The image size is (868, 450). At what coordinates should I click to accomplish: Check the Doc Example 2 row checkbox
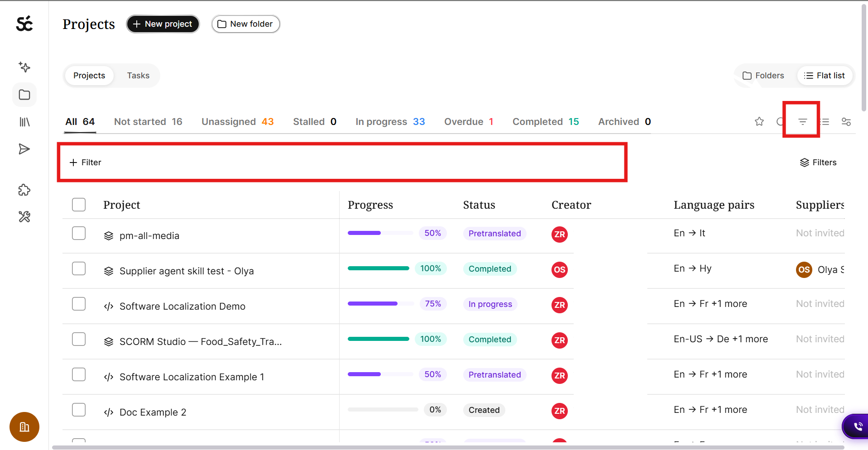pos(79,410)
